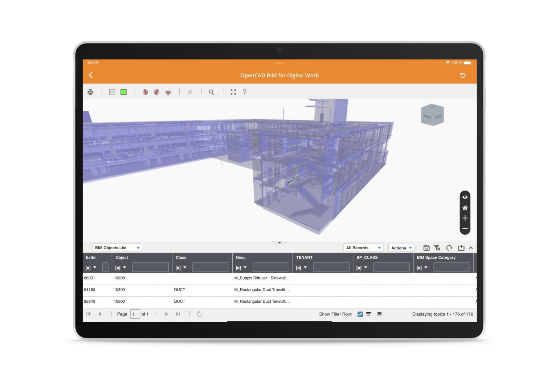Export the list with the share icon
Viewport: 560px width, 392px height.
pyautogui.click(x=461, y=248)
